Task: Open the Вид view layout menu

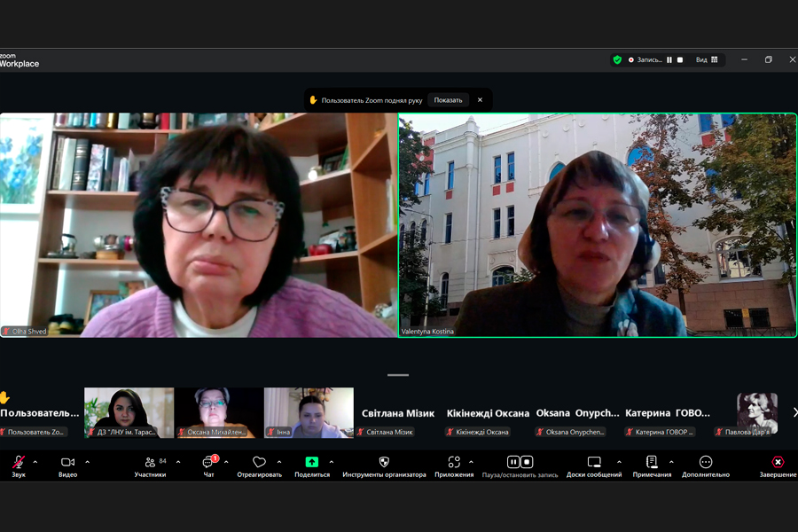Action: coord(707,60)
